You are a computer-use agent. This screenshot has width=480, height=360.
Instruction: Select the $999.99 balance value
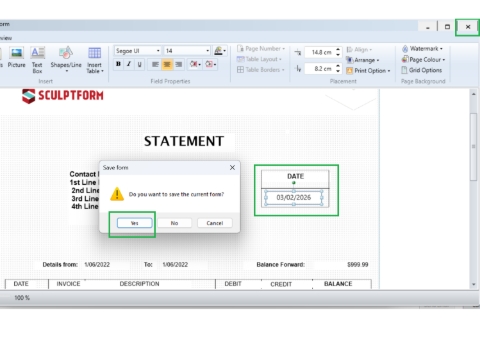click(x=358, y=265)
